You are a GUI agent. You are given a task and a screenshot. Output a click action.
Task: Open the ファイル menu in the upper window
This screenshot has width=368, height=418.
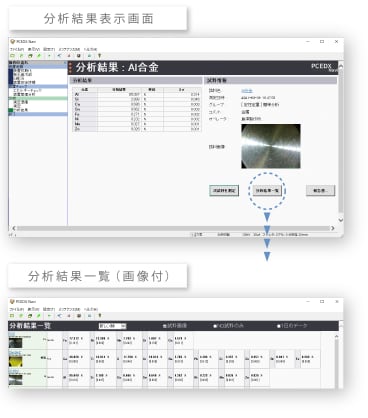(17, 49)
